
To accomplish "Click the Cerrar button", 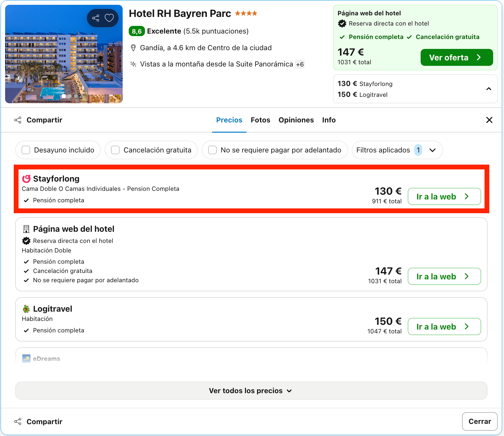I will click(x=480, y=422).
